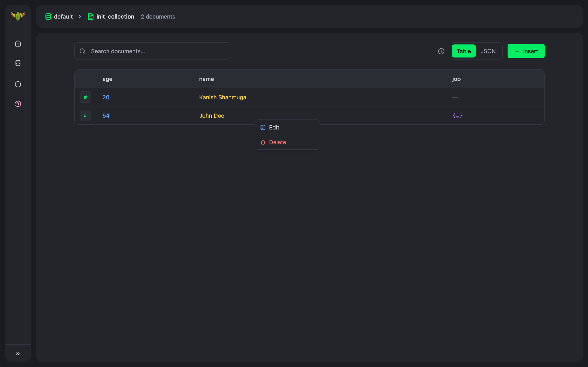Switch the view to JSON
Viewport: 588px width, 367px height.
[488, 51]
